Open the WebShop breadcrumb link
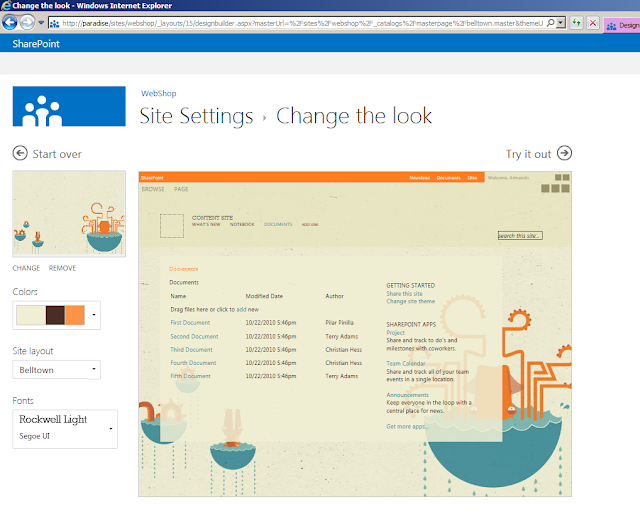 [158, 94]
